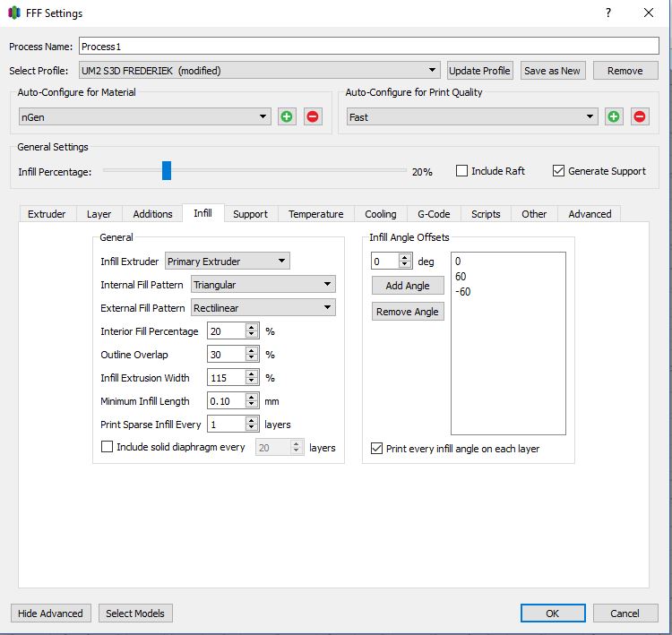
Task: Expand the External Fill Pattern dropdown
Action: [x=263, y=308]
